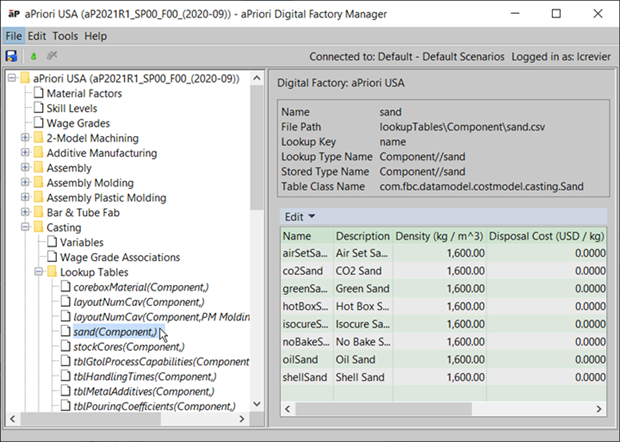
Task: Click the Save toolbar icon
Action: coord(11,56)
